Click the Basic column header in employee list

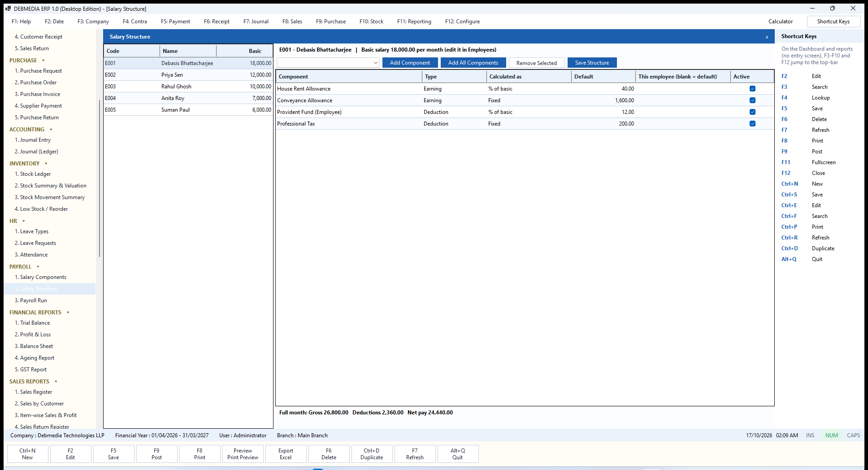[x=244, y=51]
